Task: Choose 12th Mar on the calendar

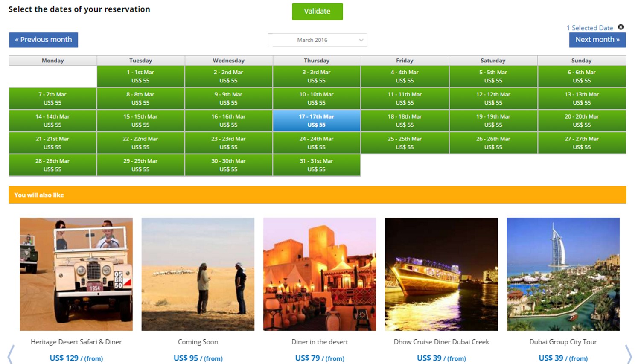Action: click(x=493, y=99)
